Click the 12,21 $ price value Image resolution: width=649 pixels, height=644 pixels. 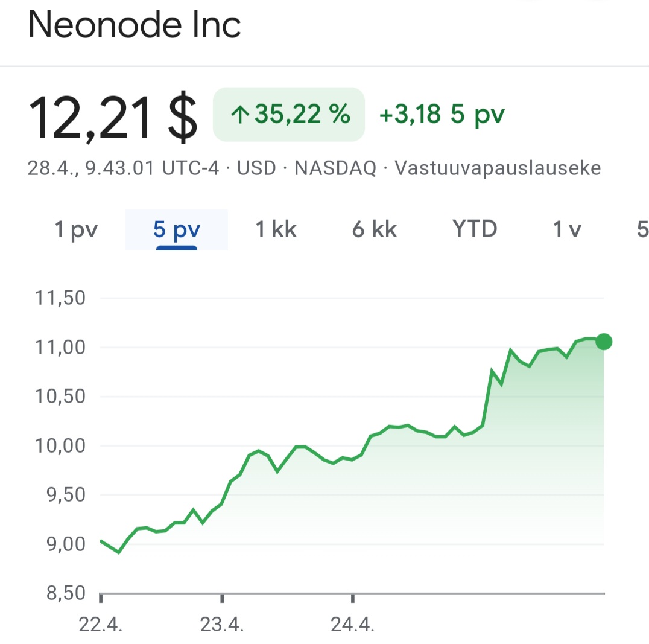pyautogui.click(x=113, y=118)
